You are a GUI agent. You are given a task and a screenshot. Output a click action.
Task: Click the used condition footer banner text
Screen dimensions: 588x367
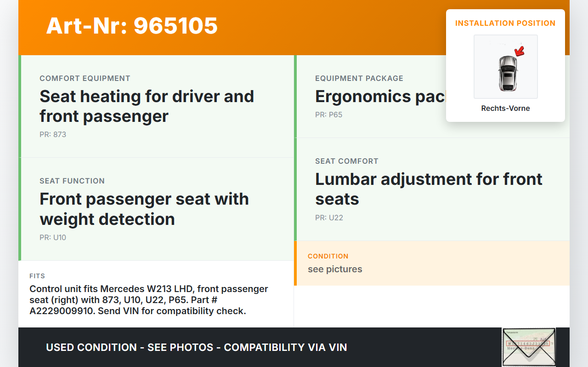(196, 347)
